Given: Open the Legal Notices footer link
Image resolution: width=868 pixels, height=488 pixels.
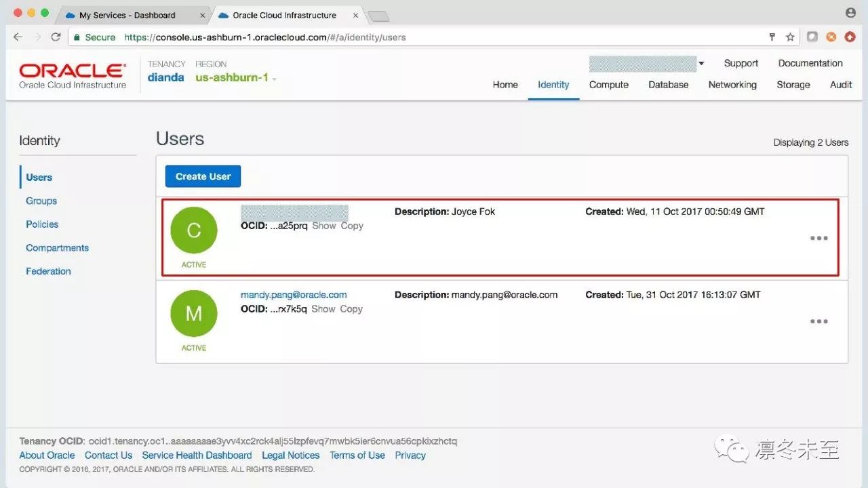Looking at the screenshot, I should point(291,455).
